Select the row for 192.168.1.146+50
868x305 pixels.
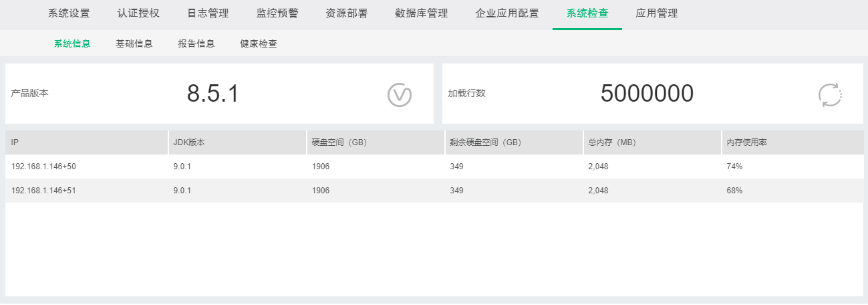[43, 167]
